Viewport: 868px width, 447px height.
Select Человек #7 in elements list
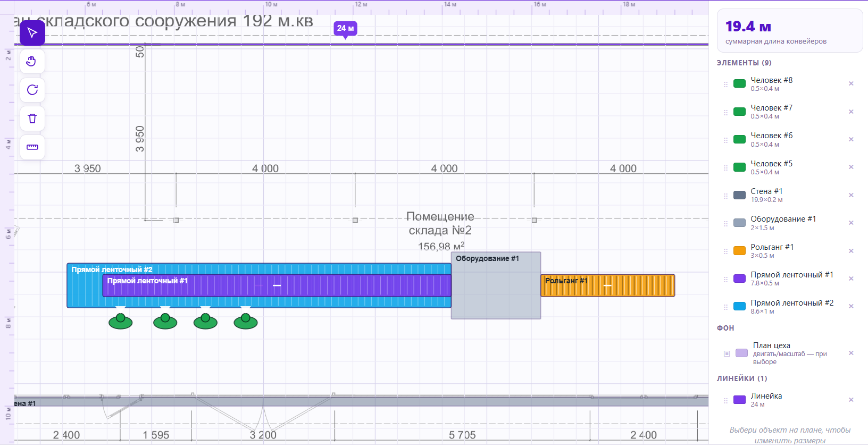pyautogui.click(x=790, y=112)
